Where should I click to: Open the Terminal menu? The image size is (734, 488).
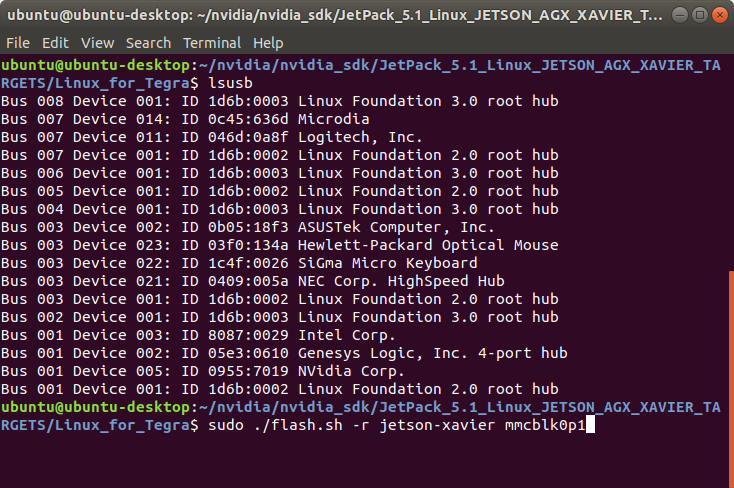coord(212,43)
